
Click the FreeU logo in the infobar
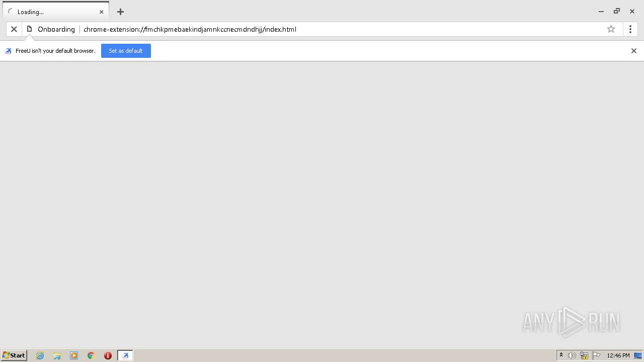pos(8,51)
